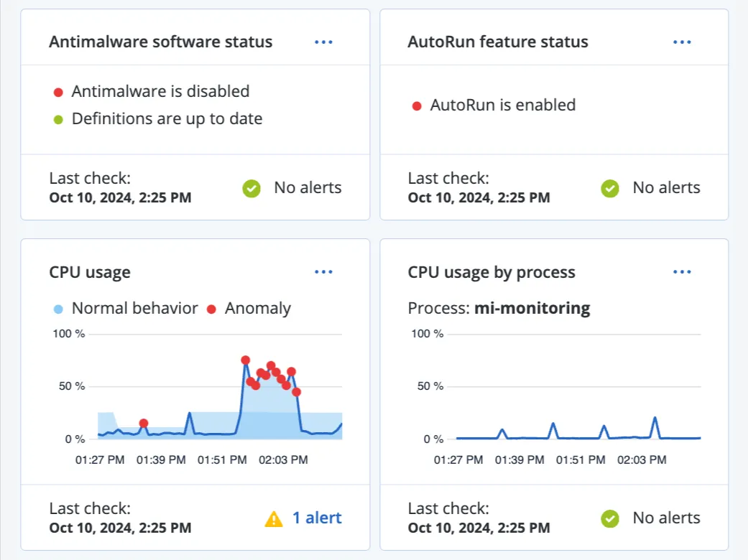Image resolution: width=748 pixels, height=560 pixels.
Task: Toggle the Normal behavior legend item
Action: (126, 309)
